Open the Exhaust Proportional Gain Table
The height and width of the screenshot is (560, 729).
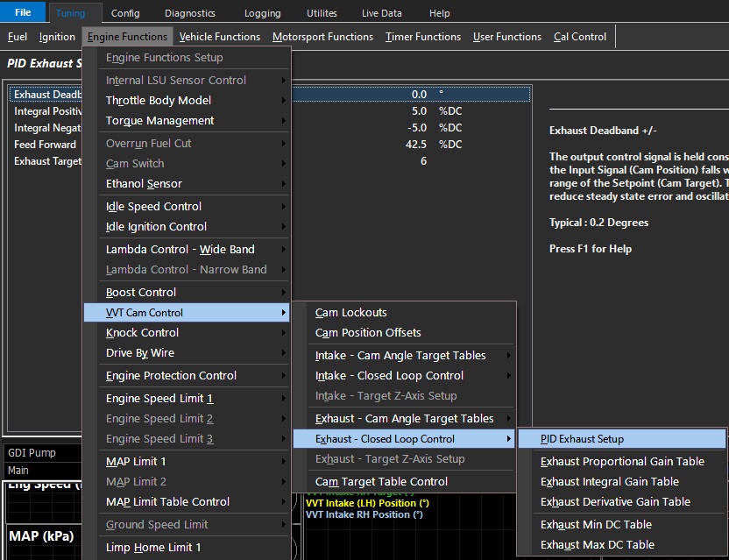tap(622, 461)
